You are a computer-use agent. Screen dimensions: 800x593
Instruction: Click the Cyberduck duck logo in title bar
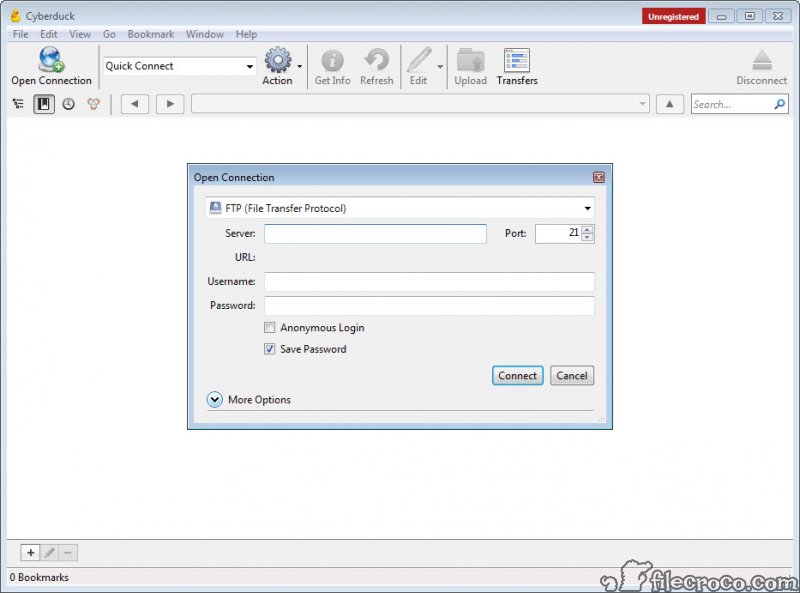pyautogui.click(x=16, y=16)
